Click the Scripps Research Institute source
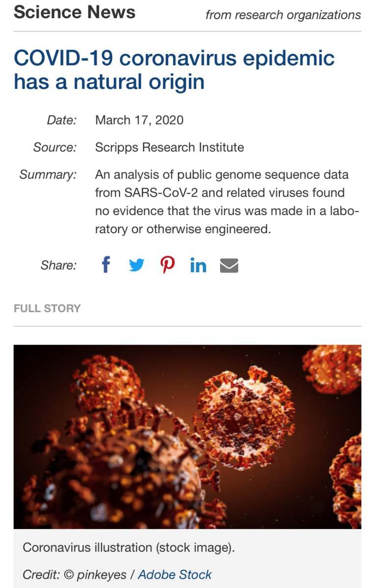Viewport: 375px width, 588px height. click(169, 147)
